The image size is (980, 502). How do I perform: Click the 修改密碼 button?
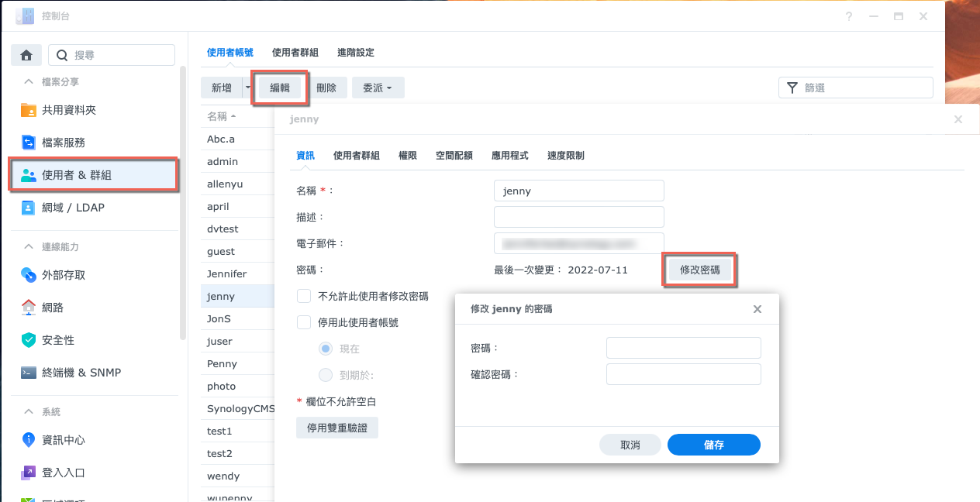(700, 270)
